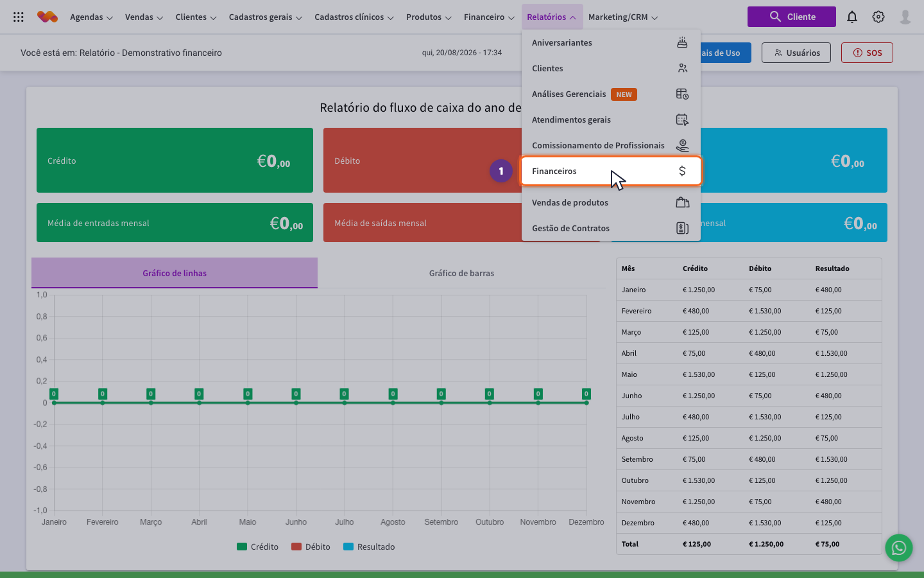The height and width of the screenshot is (578, 924).
Task: Click the purple Cliente search button
Action: coord(792,17)
